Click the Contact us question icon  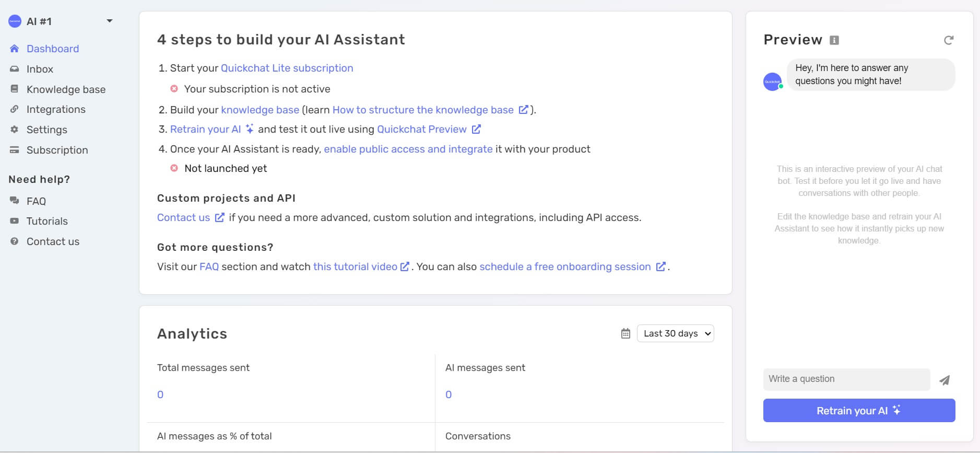(x=15, y=241)
